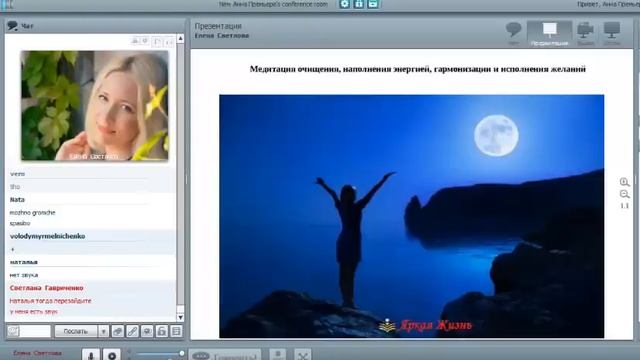This screenshot has height=360, width=640.
Task: Click the Чат panel header icon
Action: 12,26
